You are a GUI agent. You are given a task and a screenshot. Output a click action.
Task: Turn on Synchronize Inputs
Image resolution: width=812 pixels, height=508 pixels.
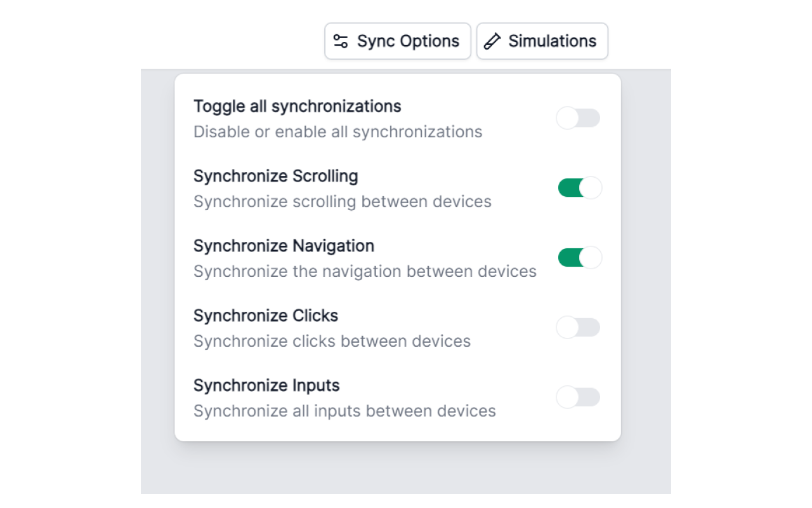578,398
